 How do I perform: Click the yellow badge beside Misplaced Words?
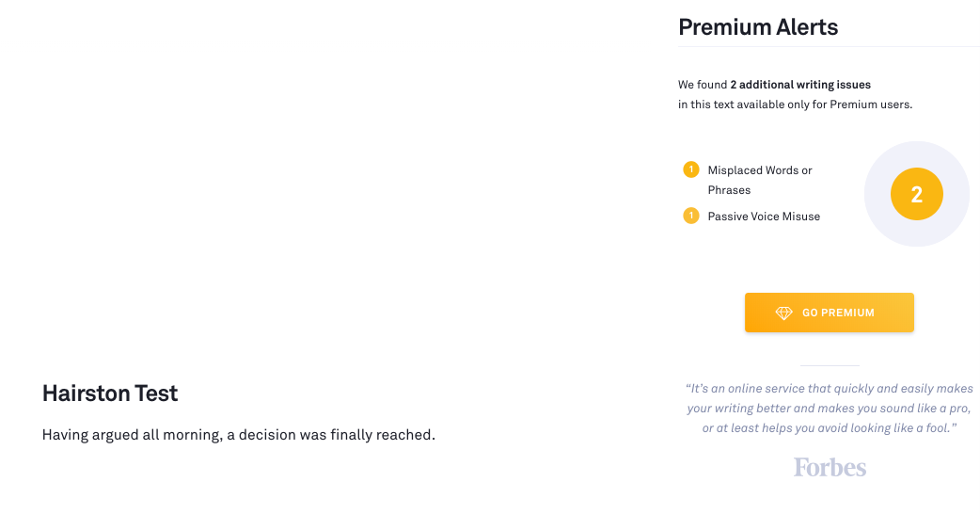691,169
